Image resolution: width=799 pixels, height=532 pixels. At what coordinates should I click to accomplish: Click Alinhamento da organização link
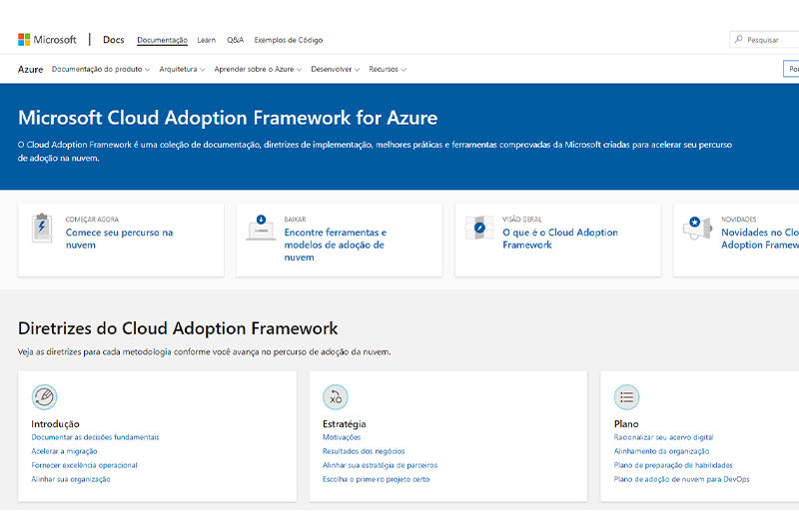click(661, 451)
